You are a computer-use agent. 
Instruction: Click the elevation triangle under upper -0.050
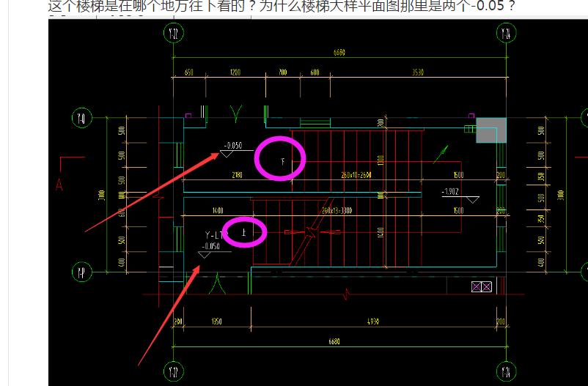click(x=227, y=154)
